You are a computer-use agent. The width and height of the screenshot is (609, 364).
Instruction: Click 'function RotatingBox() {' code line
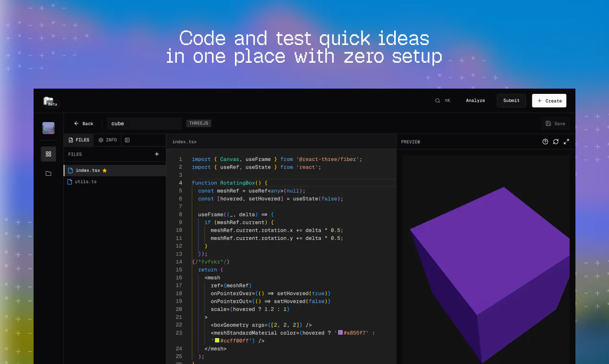pyautogui.click(x=230, y=183)
